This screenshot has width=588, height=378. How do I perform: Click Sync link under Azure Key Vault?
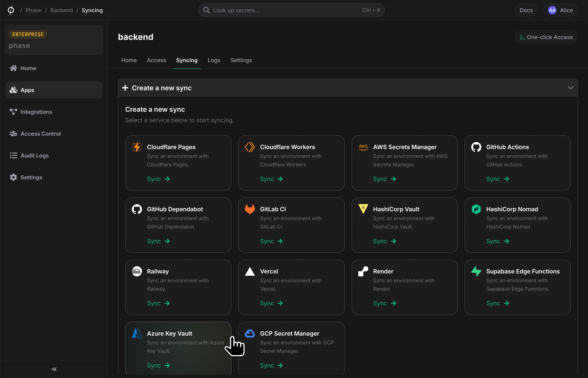159,365
